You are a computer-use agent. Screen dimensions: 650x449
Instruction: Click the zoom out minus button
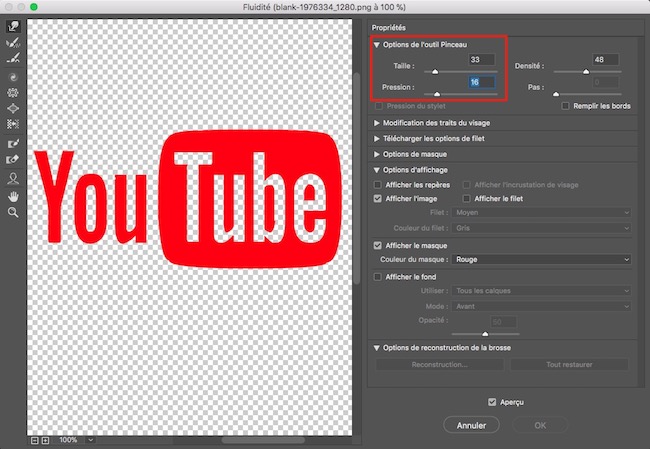pos(35,440)
